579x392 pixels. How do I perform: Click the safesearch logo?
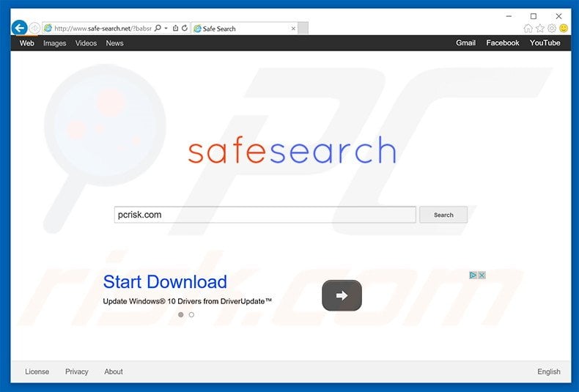point(292,149)
